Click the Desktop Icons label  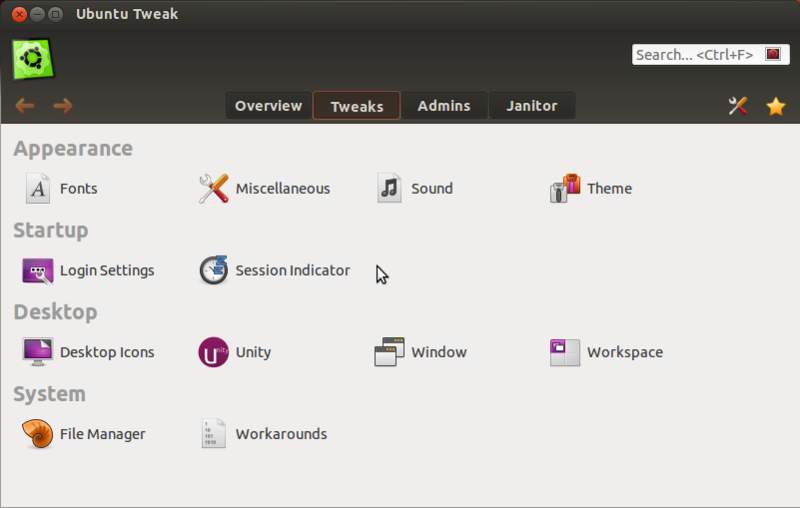(107, 352)
